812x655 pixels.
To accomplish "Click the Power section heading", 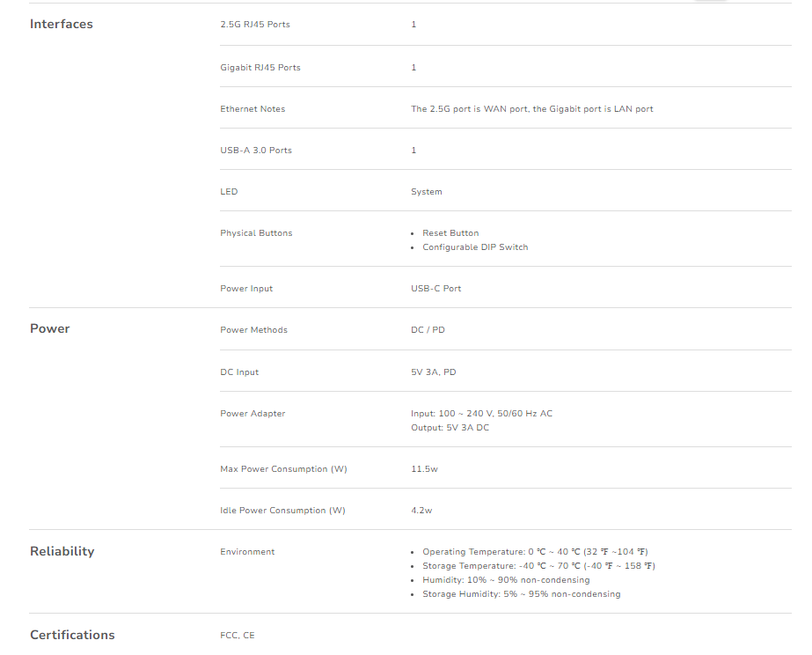I will pos(49,328).
